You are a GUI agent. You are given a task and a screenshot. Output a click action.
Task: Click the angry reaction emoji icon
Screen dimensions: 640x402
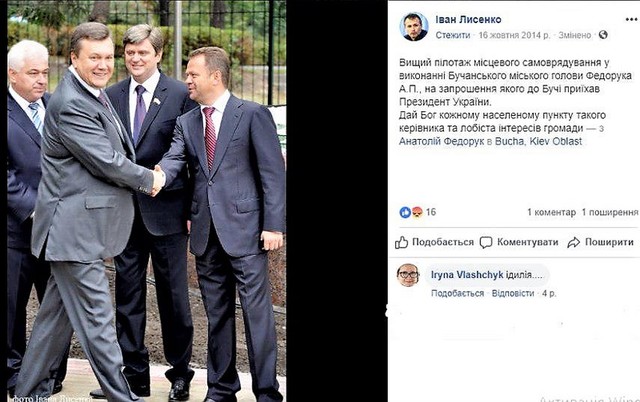[417, 212]
